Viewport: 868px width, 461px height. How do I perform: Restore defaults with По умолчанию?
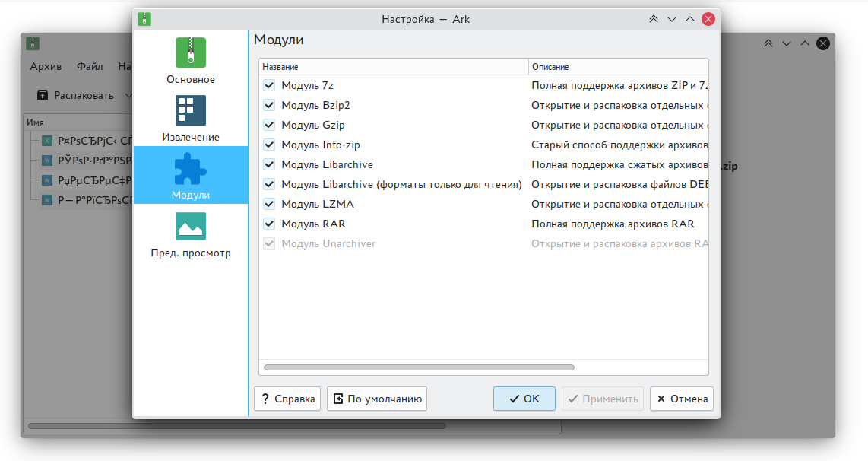(x=377, y=399)
